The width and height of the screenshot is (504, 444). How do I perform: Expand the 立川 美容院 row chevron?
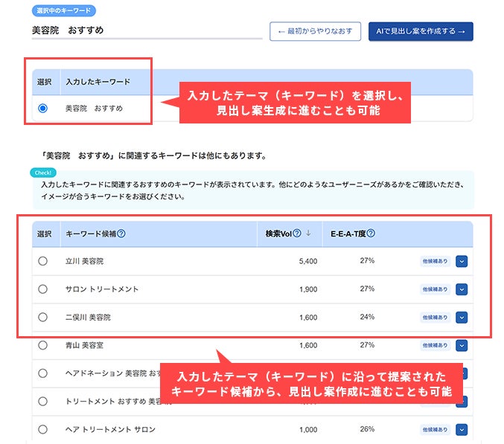462,261
